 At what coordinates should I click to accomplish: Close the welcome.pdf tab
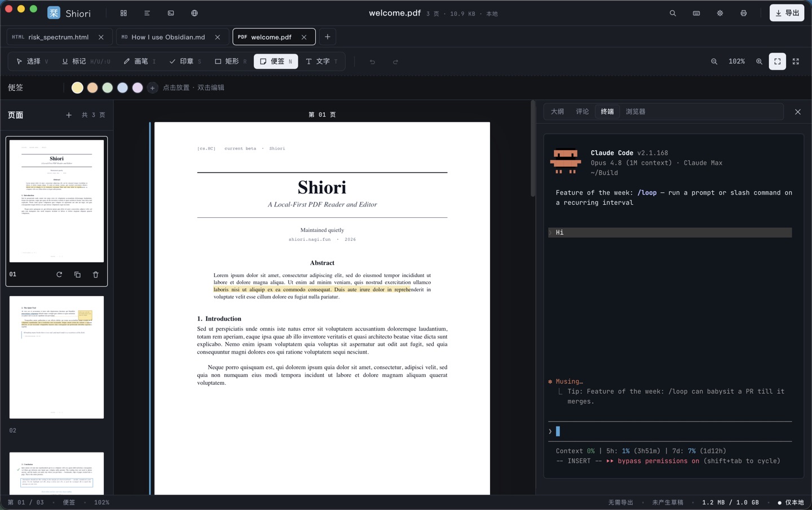304,37
